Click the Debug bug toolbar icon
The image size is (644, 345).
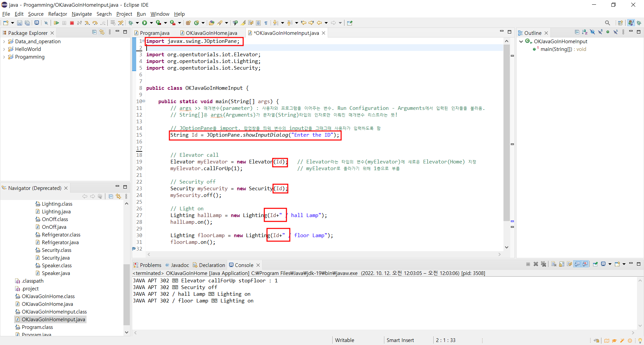(x=131, y=23)
